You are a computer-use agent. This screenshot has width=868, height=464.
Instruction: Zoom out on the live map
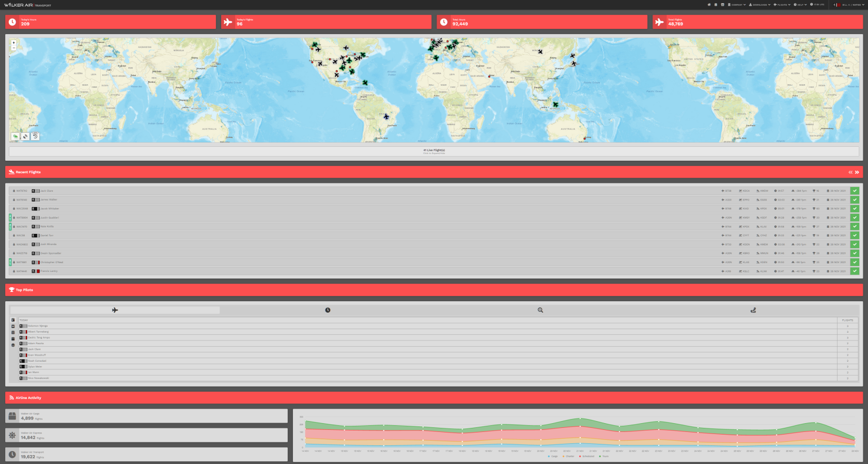(x=13, y=48)
